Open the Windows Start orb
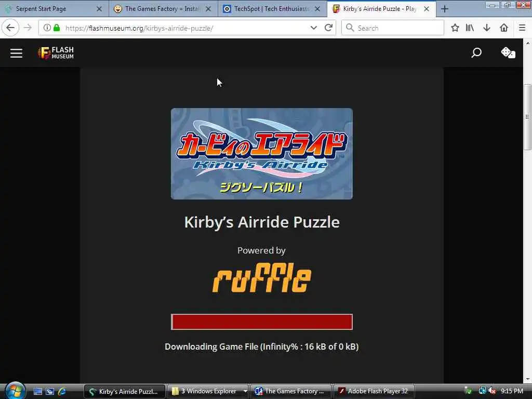Screen dimensions: 532x399 click(15, 391)
